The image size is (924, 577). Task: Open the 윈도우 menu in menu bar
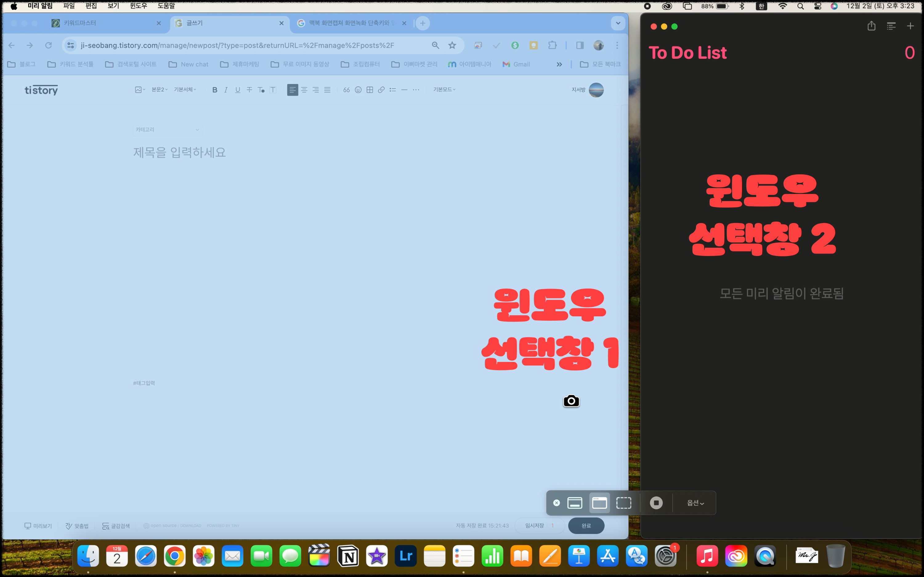pyautogui.click(x=138, y=6)
